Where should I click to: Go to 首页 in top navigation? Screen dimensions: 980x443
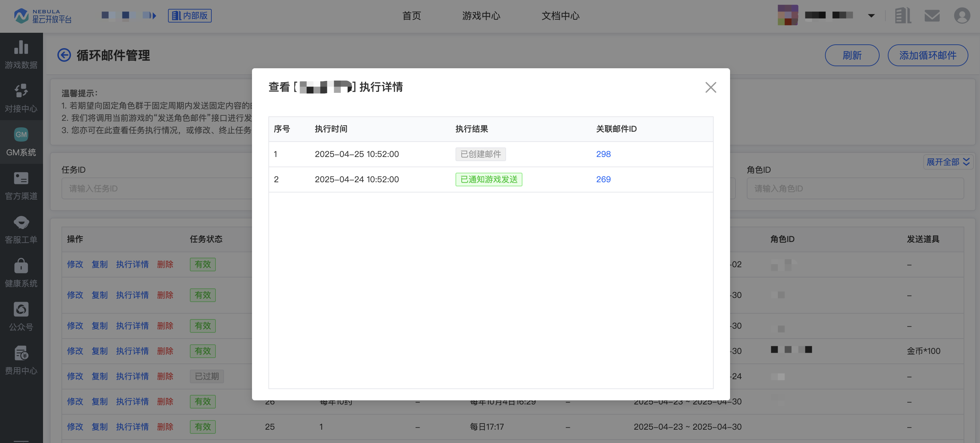pos(411,16)
